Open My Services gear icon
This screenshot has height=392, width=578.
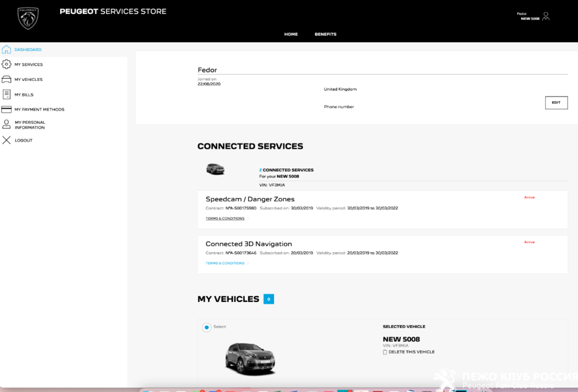(x=6, y=64)
